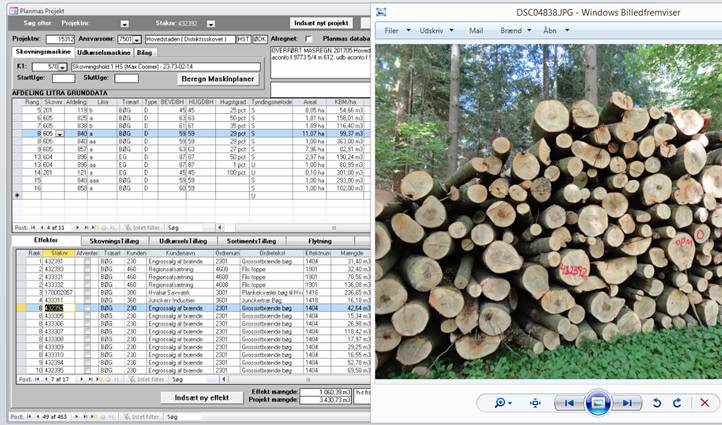Toggle Afventer checkbox for Staknr 170002057
Screen dimensions: 722x425
87,292
